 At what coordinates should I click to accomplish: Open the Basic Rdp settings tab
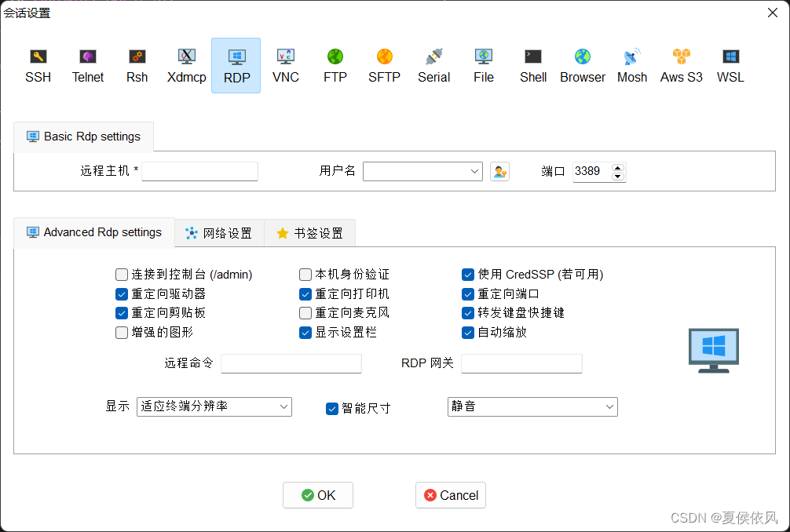coord(84,137)
